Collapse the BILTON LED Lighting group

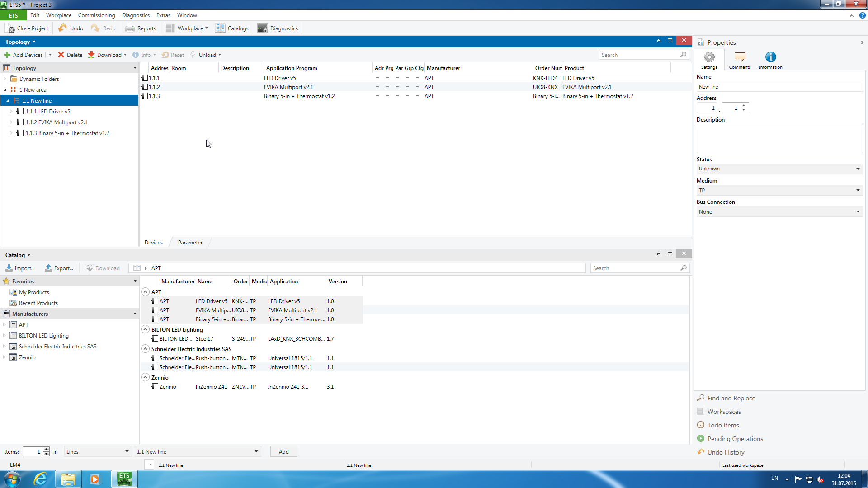click(145, 329)
